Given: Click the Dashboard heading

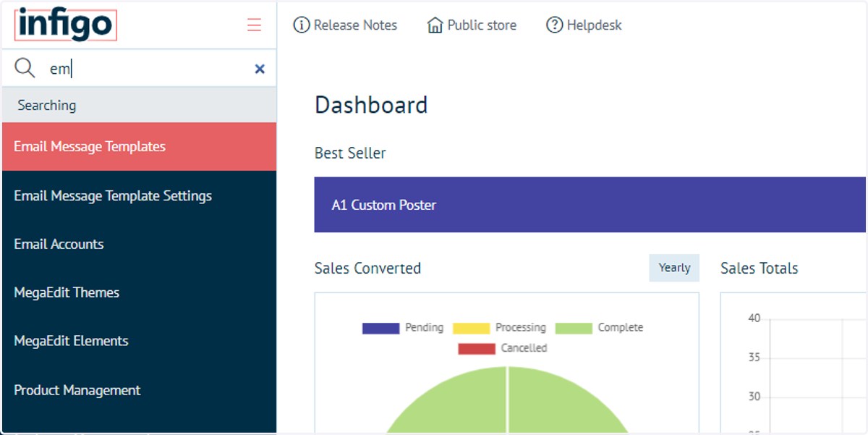Looking at the screenshot, I should tap(371, 105).
